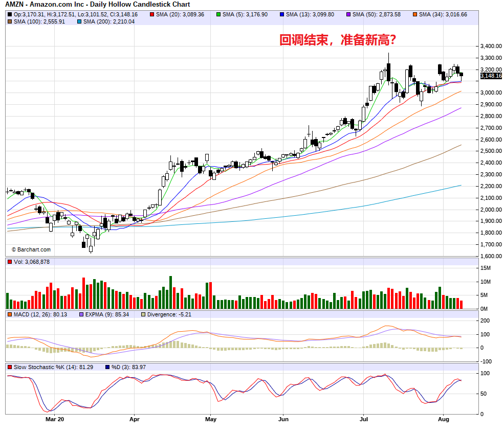Click the 3,000.00 price axis label

click(x=491, y=93)
